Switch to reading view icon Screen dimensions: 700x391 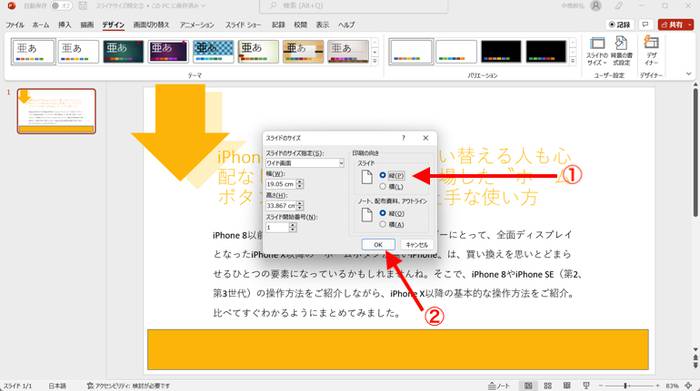point(567,386)
